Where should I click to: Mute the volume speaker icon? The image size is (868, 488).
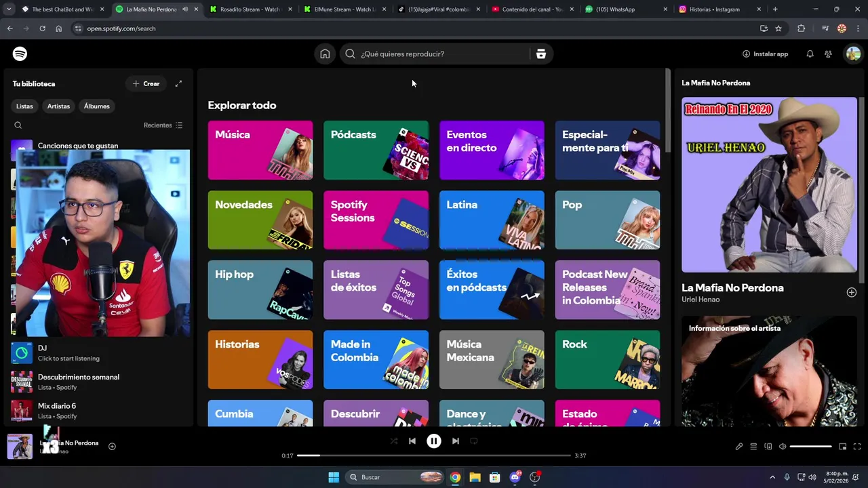click(x=783, y=447)
